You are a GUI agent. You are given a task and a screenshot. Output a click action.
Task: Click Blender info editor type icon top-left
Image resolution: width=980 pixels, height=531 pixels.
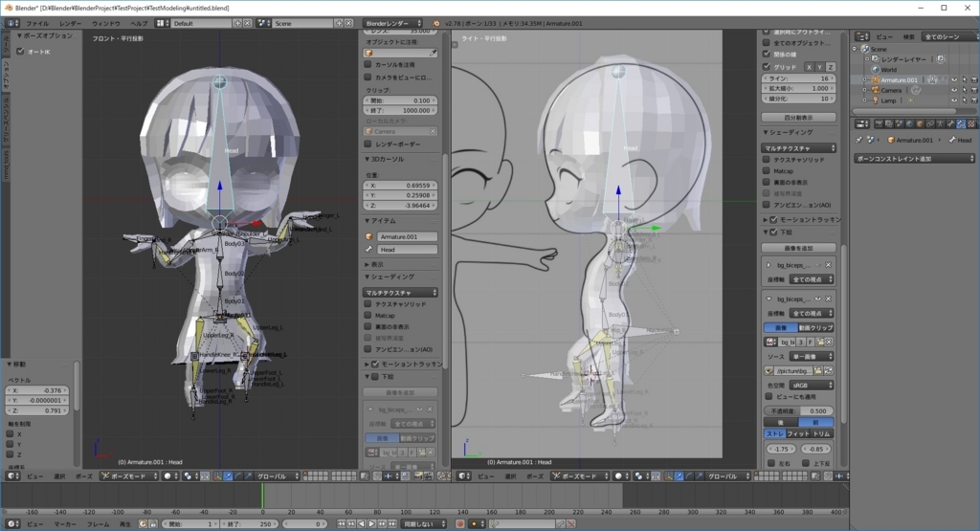tap(11, 23)
